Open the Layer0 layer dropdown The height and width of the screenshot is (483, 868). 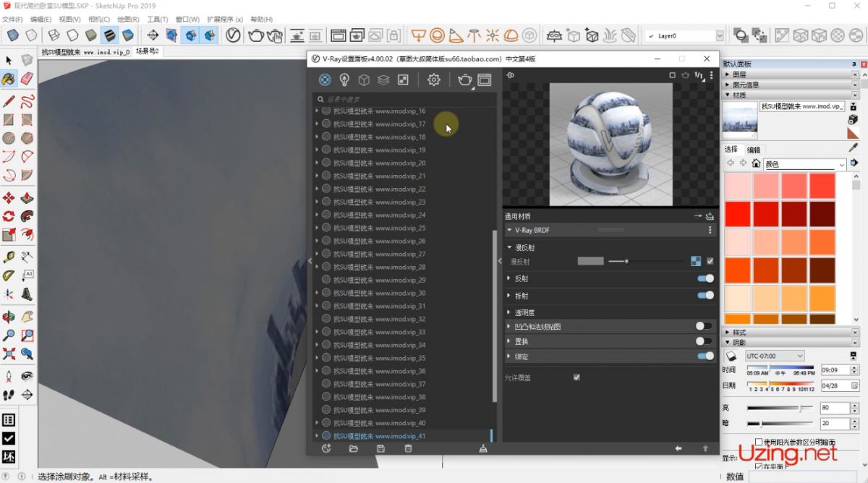coord(720,35)
